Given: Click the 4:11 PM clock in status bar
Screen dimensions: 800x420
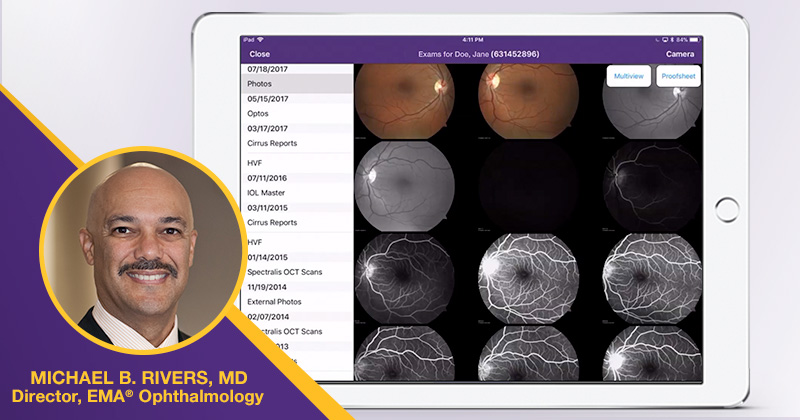Looking at the screenshot, I should coord(472,40).
